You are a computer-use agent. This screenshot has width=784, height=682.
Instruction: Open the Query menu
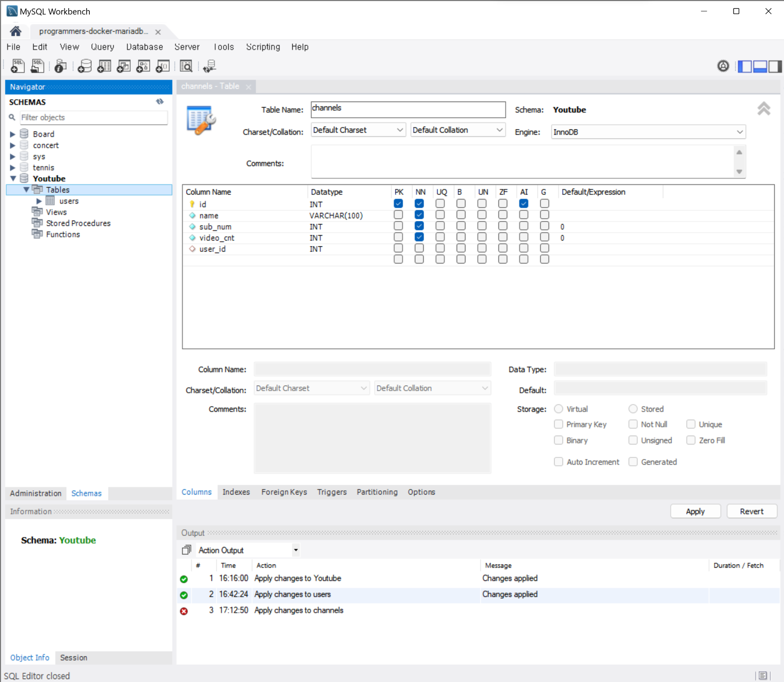coord(102,47)
